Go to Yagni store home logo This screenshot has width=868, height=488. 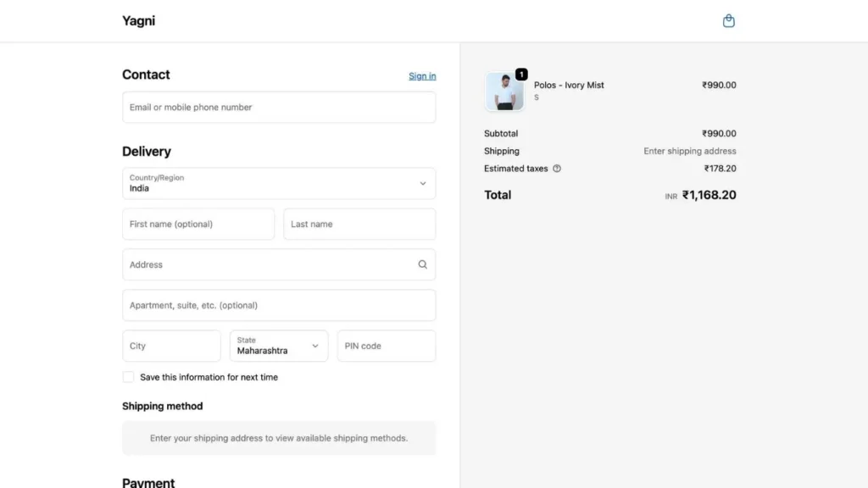[x=138, y=21]
